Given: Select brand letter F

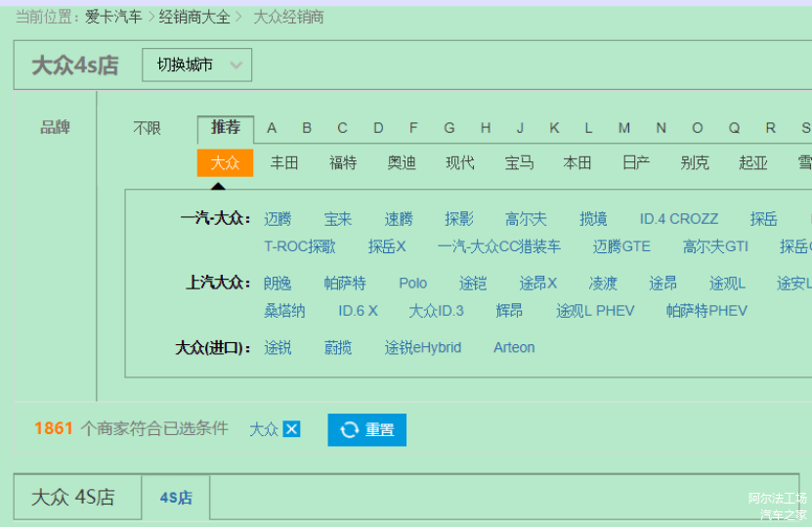Looking at the screenshot, I should click(x=413, y=128).
